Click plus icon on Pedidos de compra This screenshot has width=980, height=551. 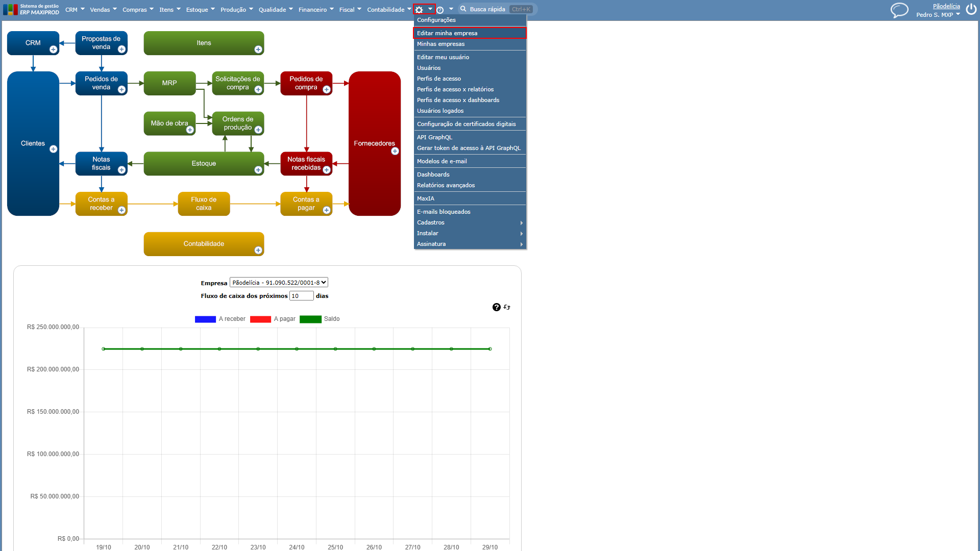click(x=327, y=90)
